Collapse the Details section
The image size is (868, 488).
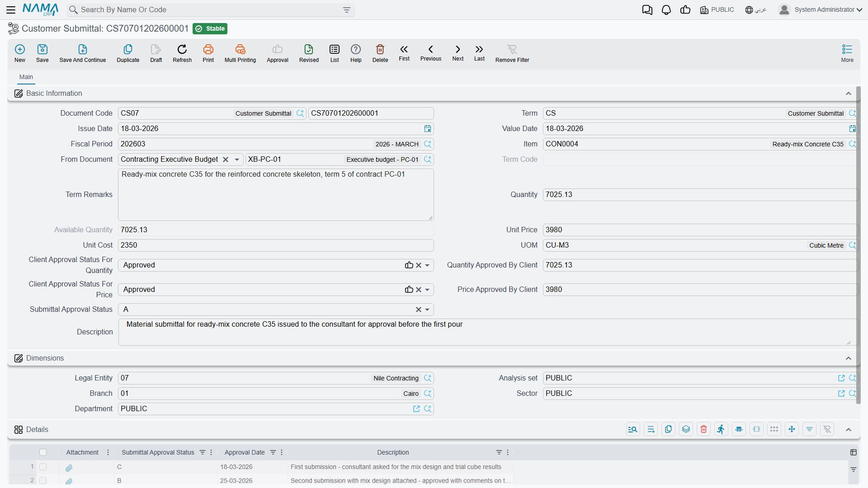(x=849, y=430)
